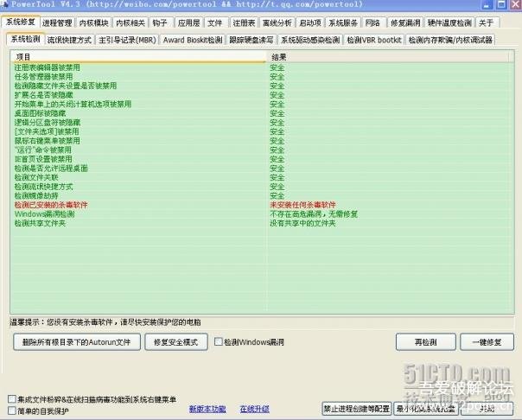Switch to 主引导记录(MBR) sub-tab
The height and width of the screenshot is (420, 522).
coord(128,40)
